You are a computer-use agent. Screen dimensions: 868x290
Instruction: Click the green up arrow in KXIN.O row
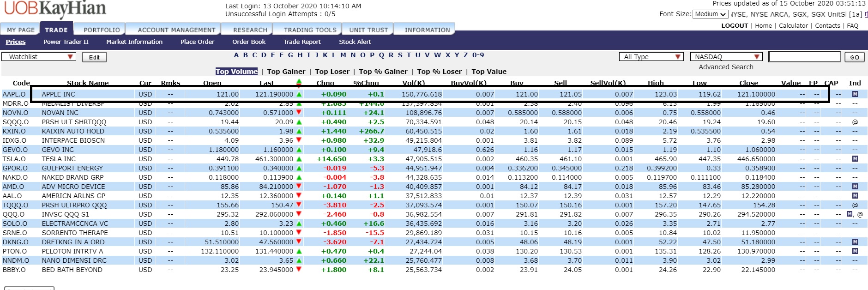click(299, 131)
